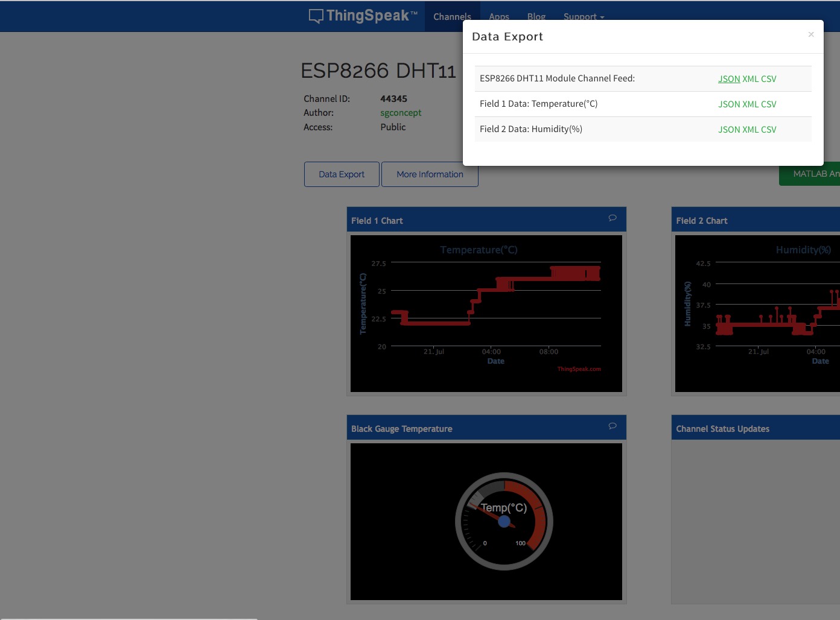Screen dimensions: 840x620
Task: Click the Channel Status Updates header
Action: 723,429
